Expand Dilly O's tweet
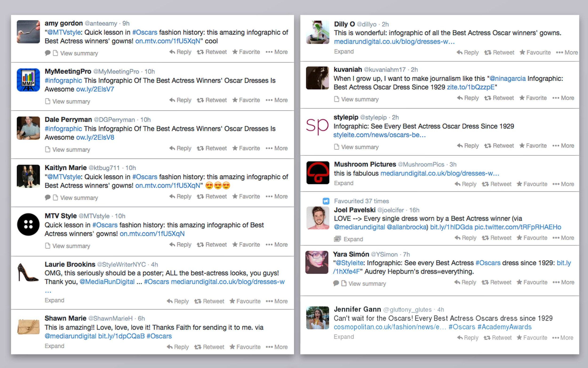Screen dimensions: 588x368 click(x=344, y=51)
